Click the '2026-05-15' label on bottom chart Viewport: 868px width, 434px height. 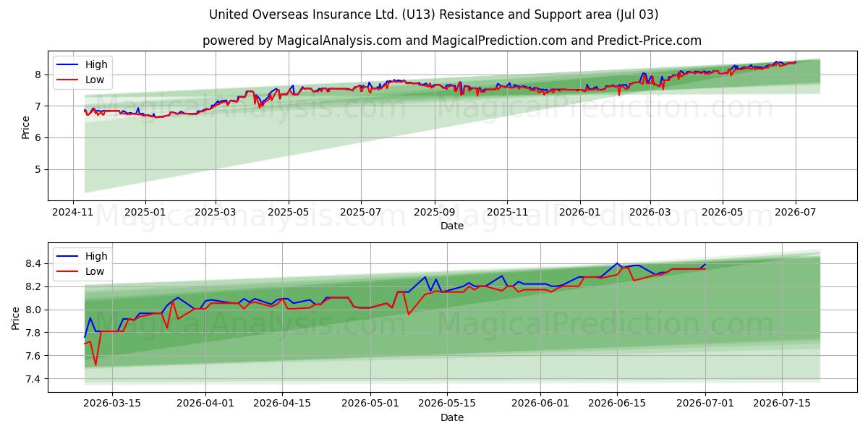pyautogui.click(x=447, y=404)
